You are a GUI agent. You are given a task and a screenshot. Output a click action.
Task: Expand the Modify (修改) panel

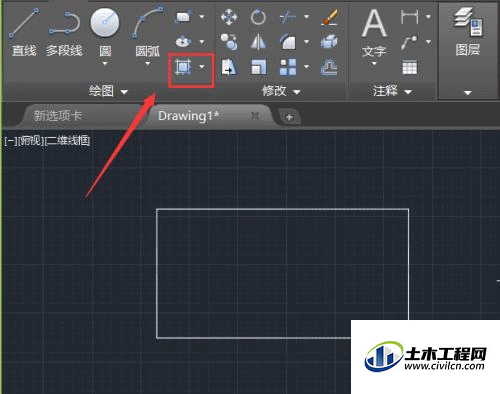[281, 91]
